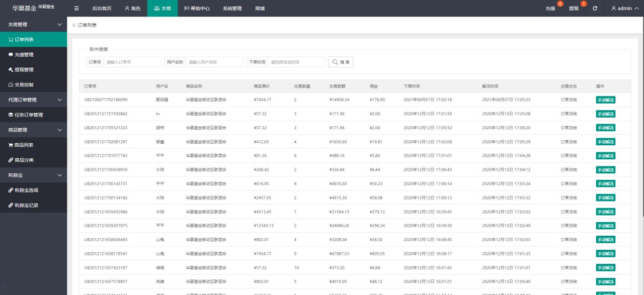Click the cart icon beside 商品列表
The height and width of the screenshot is (295, 644).
coord(11,145)
